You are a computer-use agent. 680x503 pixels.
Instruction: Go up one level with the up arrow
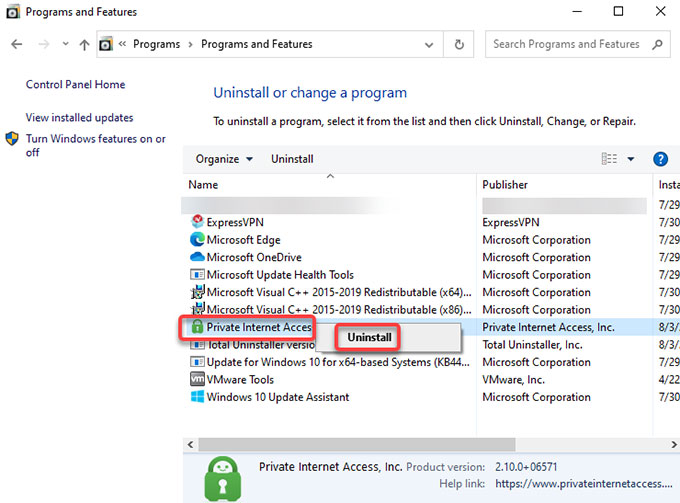coord(84,44)
